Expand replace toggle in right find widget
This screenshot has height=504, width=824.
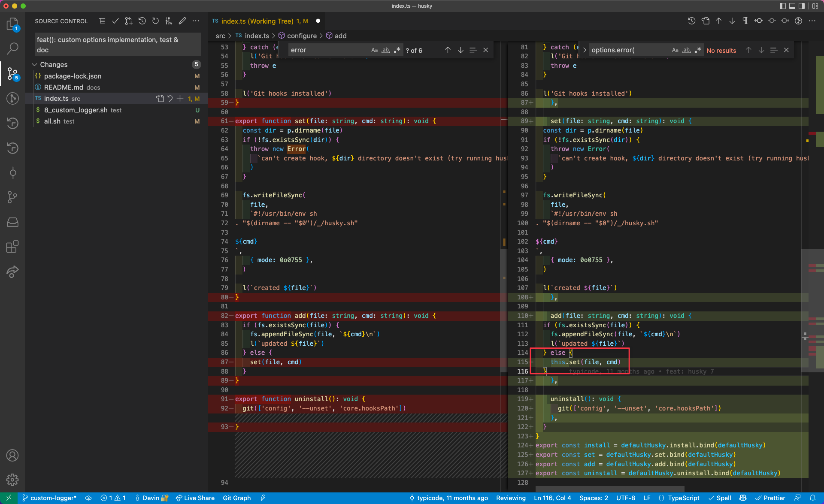(x=585, y=50)
